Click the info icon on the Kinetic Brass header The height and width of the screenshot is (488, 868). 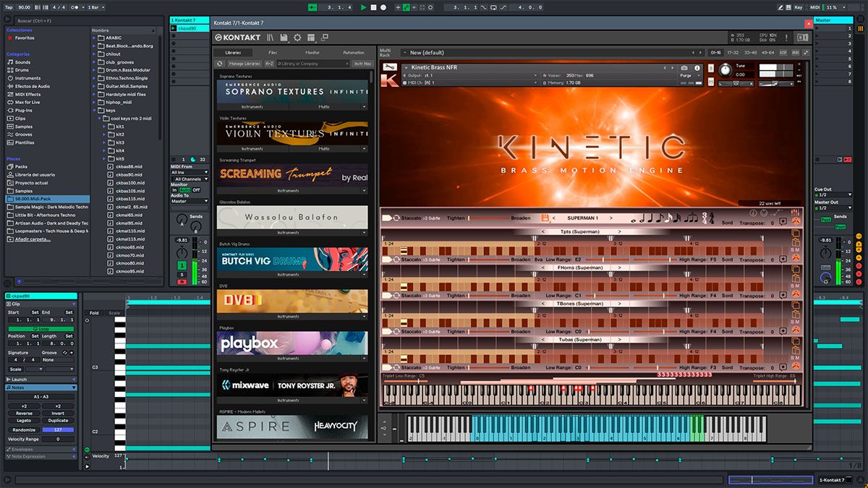697,68
